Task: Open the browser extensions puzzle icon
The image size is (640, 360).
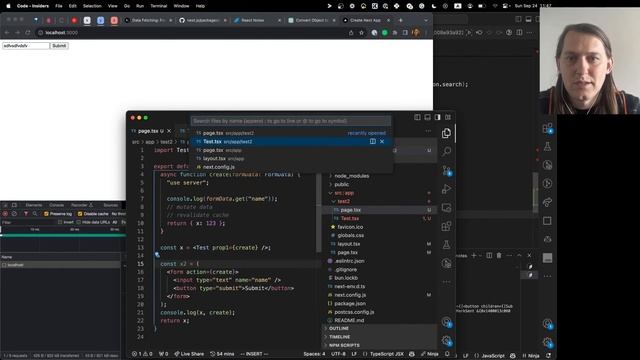Action: [395, 33]
